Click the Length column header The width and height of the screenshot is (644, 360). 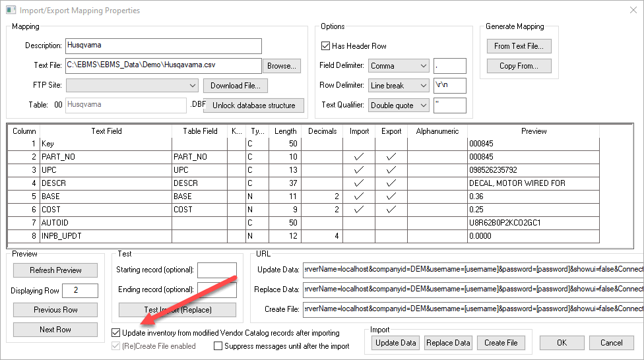[x=285, y=131]
